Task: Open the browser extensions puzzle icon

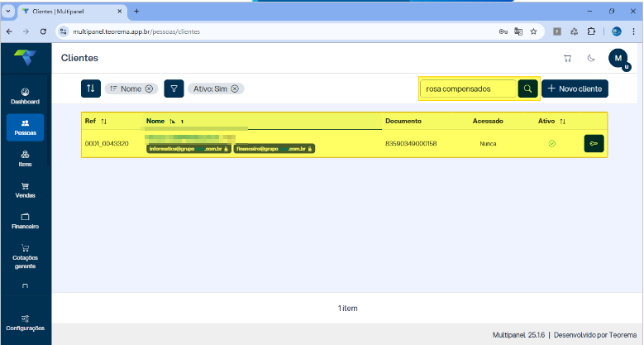Action: [x=591, y=31]
